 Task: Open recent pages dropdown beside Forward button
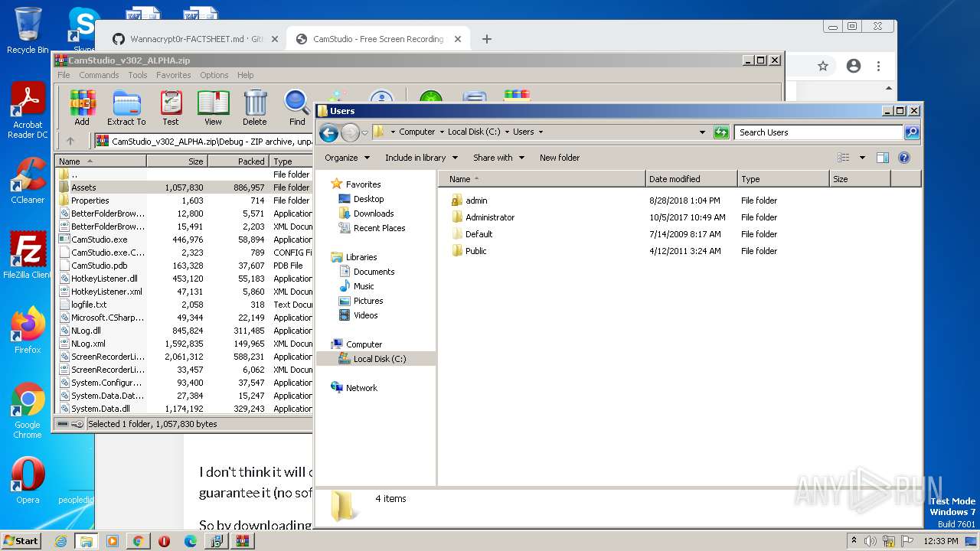point(364,132)
